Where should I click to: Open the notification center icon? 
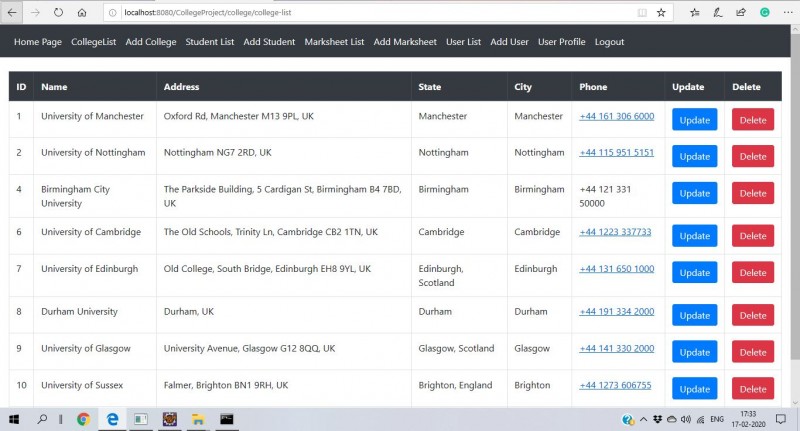pyautogui.click(x=781, y=419)
